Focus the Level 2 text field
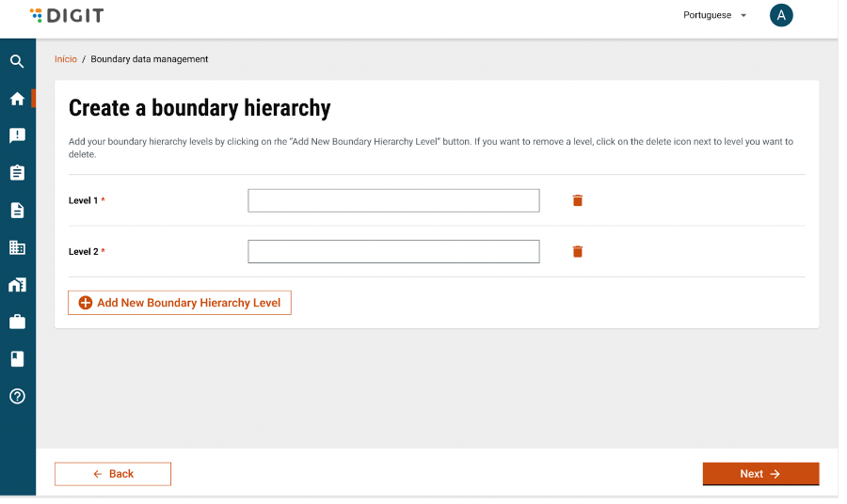 [x=393, y=251]
